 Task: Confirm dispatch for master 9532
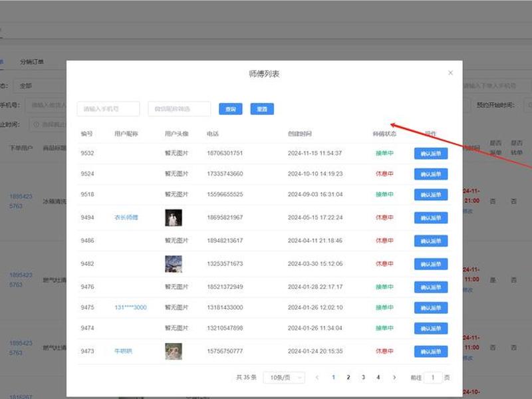pos(430,154)
